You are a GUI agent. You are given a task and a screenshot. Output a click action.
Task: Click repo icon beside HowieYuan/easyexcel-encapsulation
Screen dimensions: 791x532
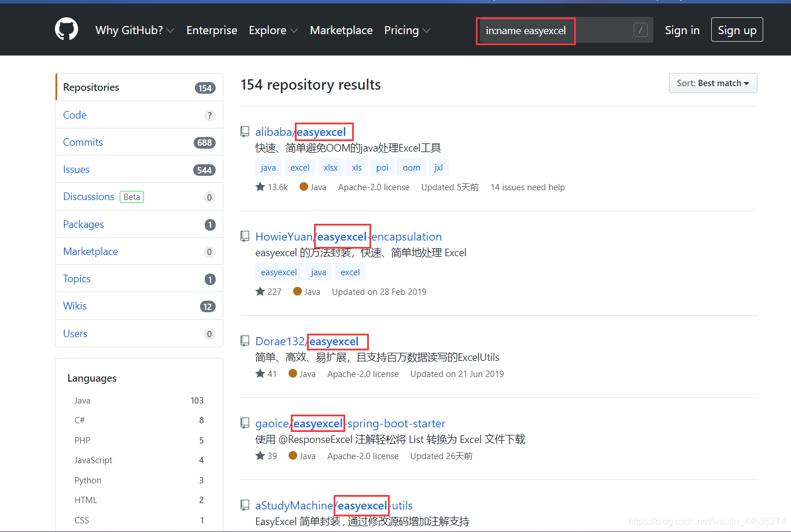click(245, 237)
